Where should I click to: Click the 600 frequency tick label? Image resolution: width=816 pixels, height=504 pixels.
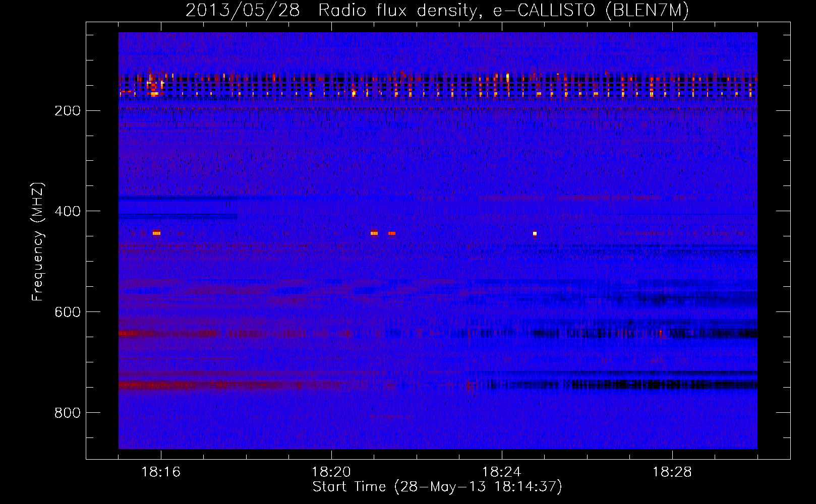[68, 312]
